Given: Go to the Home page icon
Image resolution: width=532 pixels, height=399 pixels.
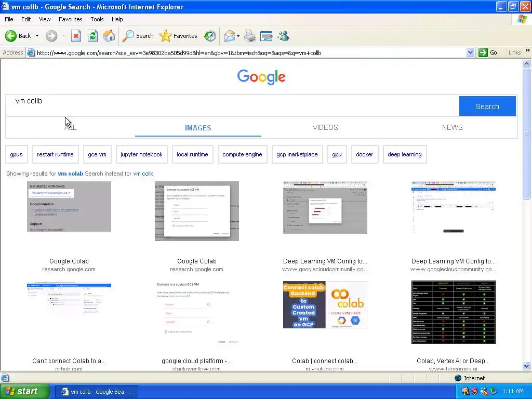Looking at the screenshot, I should (109, 36).
